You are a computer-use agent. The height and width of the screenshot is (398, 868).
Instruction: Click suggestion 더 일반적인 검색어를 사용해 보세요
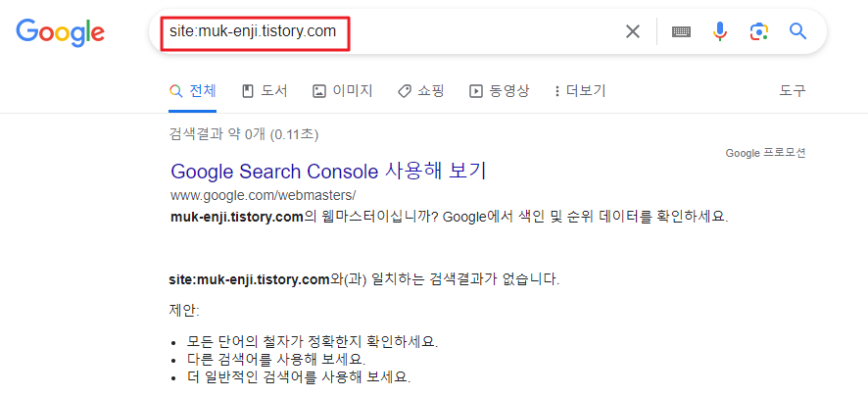tap(299, 378)
